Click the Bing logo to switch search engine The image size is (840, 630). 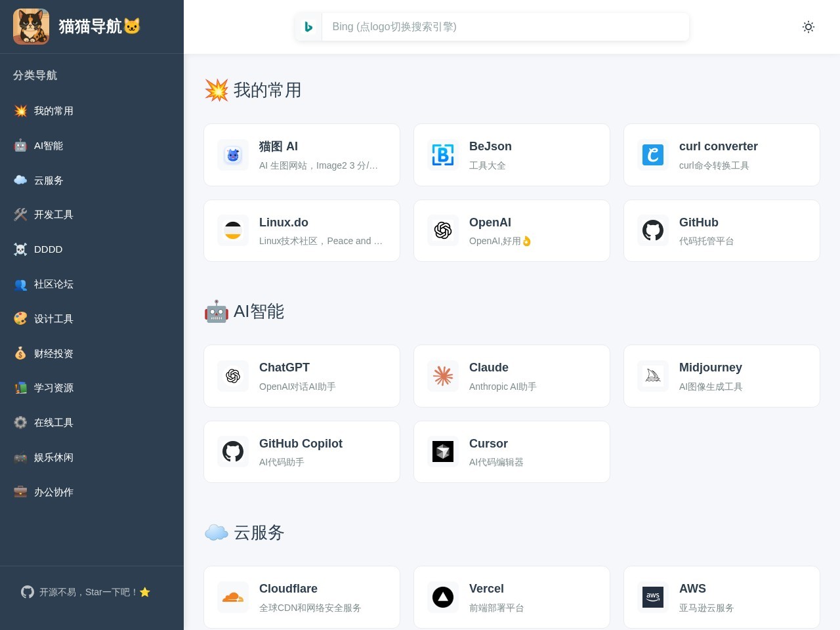pos(308,27)
